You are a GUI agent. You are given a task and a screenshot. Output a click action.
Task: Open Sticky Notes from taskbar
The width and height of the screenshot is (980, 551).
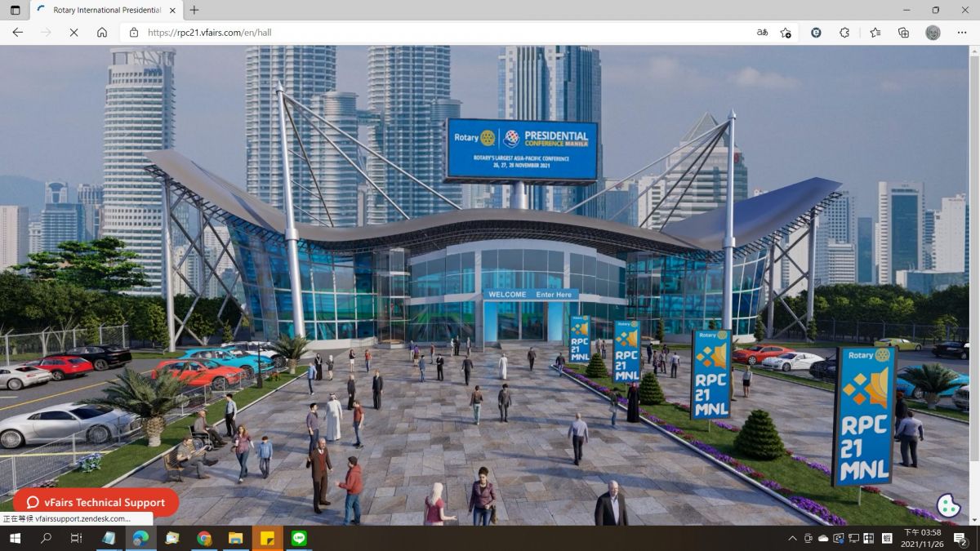(x=267, y=538)
